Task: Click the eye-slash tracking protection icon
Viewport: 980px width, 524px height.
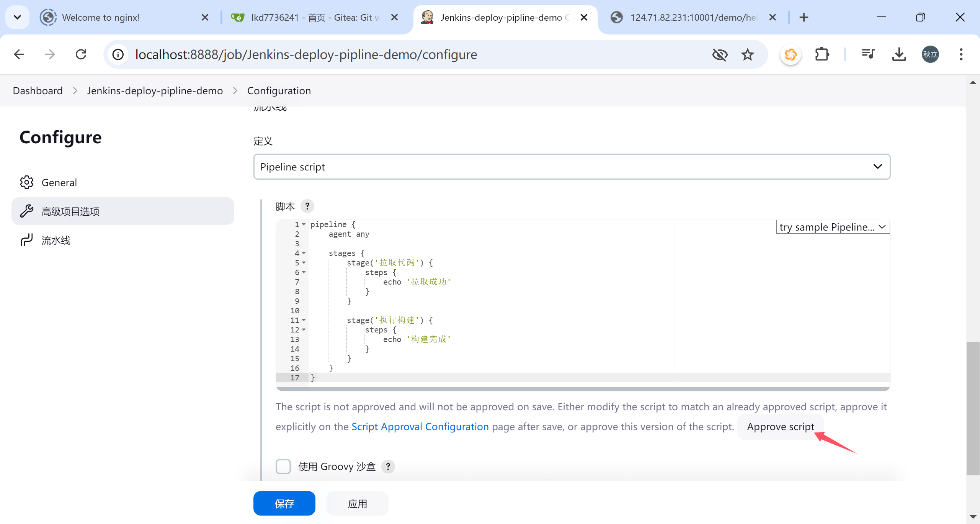Action: pyautogui.click(x=720, y=54)
